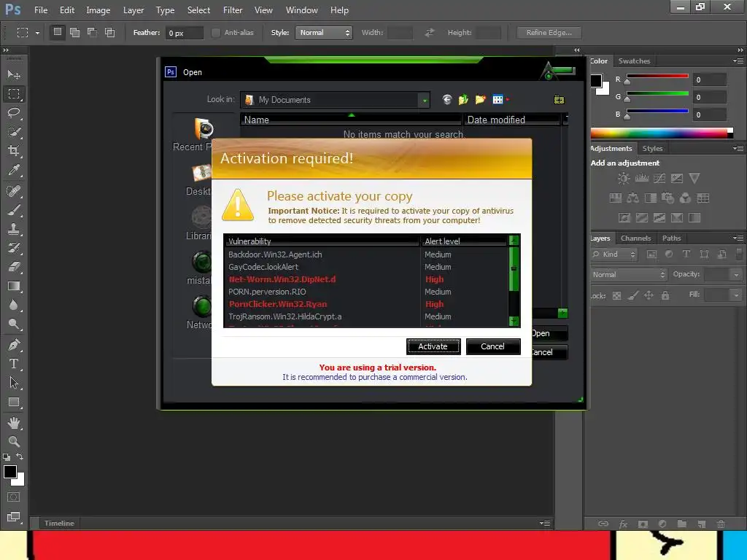Click the Refine Edge button
This screenshot has height=560, width=747.
click(549, 33)
